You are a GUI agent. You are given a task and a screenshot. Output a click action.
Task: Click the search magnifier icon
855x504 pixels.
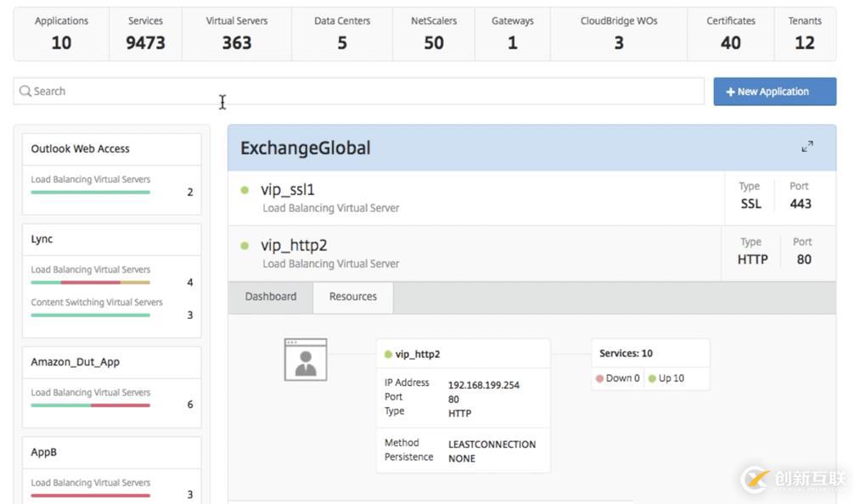coord(25,92)
